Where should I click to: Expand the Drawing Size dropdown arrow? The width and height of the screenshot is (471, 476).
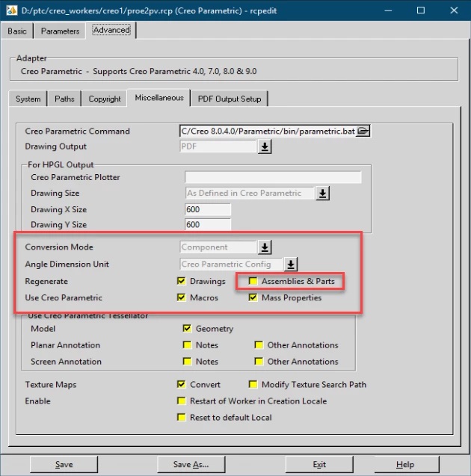tap(322, 194)
